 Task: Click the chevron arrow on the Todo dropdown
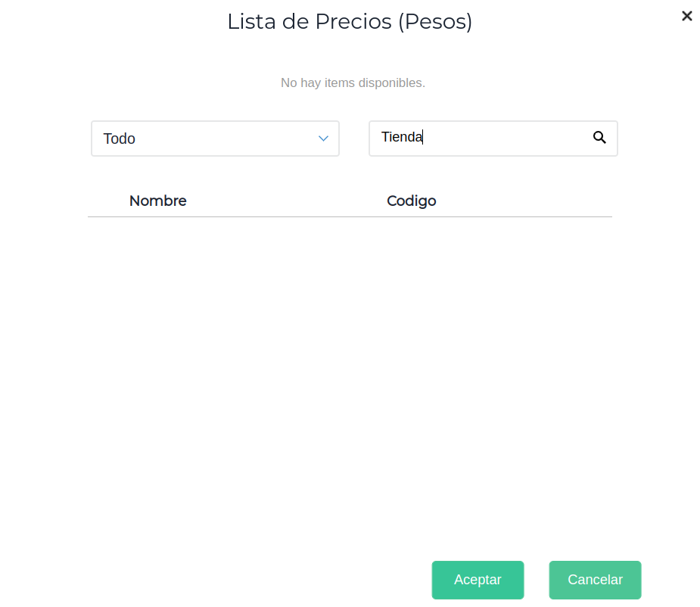(323, 139)
